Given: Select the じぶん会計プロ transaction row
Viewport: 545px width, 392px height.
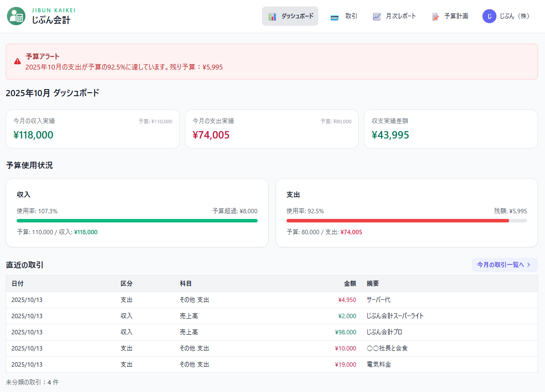Looking at the screenshot, I should (271, 332).
